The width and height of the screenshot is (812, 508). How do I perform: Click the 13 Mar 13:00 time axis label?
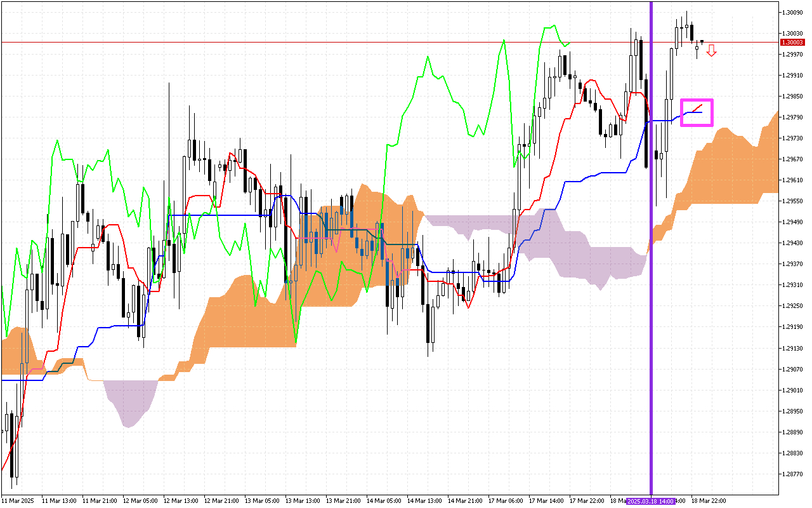303,501
